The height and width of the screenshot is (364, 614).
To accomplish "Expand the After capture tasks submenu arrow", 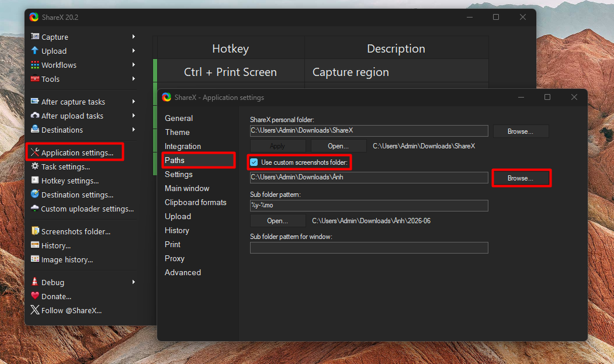I will point(134,102).
